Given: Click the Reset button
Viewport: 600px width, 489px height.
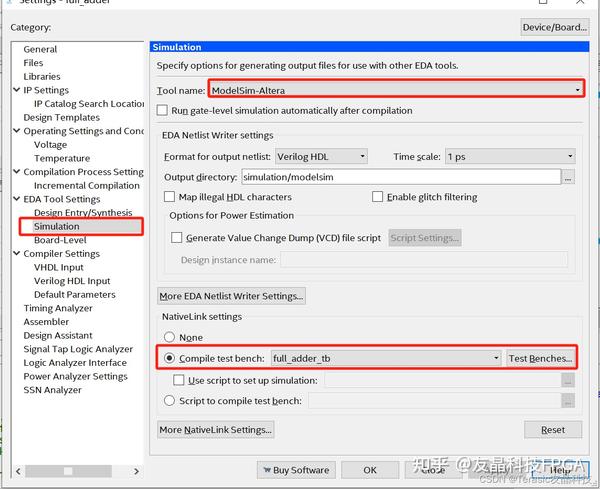Looking at the screenshot, I should click(x=553, y=430).
